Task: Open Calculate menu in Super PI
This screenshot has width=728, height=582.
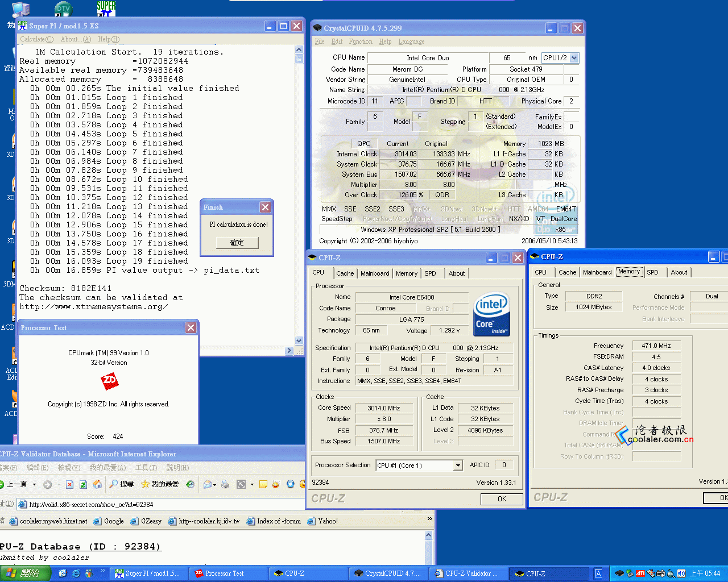Action: [36, 39]
